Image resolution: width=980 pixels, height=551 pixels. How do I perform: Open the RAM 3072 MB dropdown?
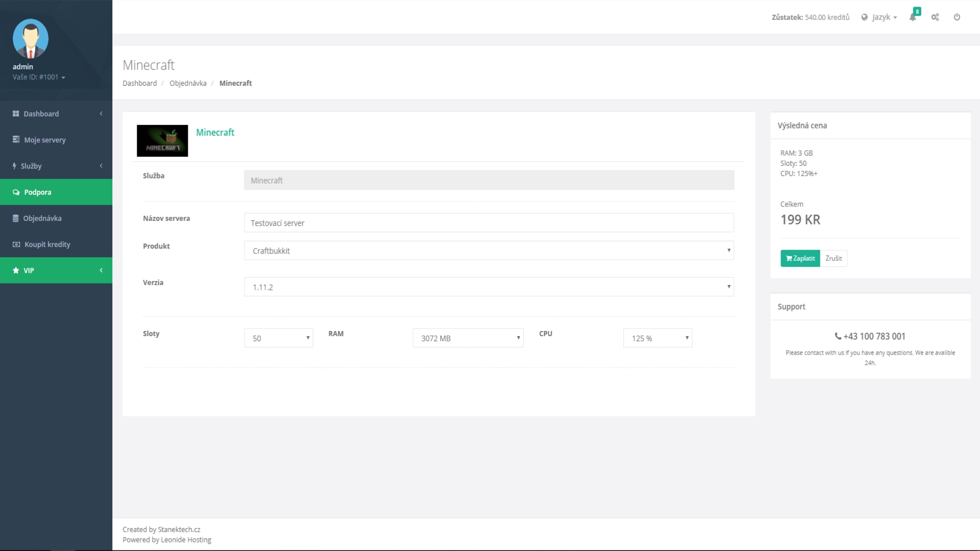468,338
